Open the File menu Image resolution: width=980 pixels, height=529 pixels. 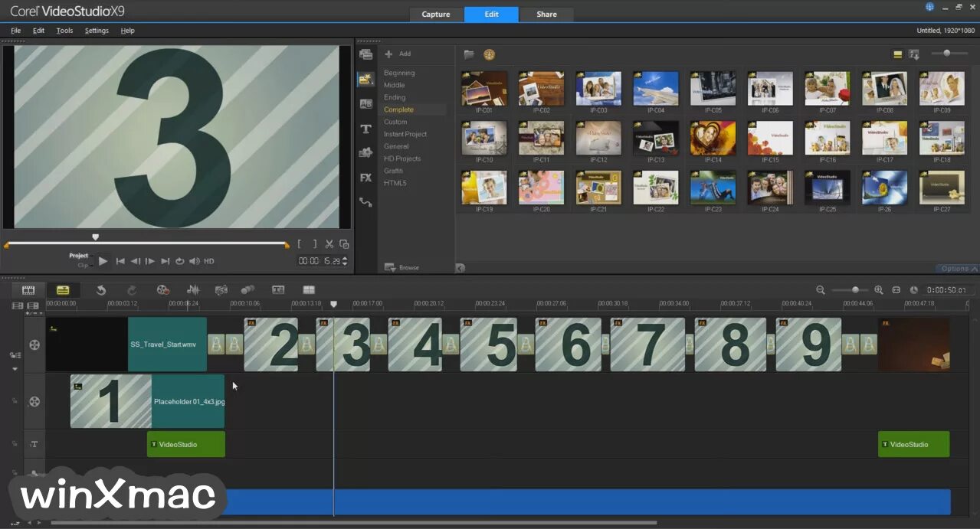coord(15,31)
